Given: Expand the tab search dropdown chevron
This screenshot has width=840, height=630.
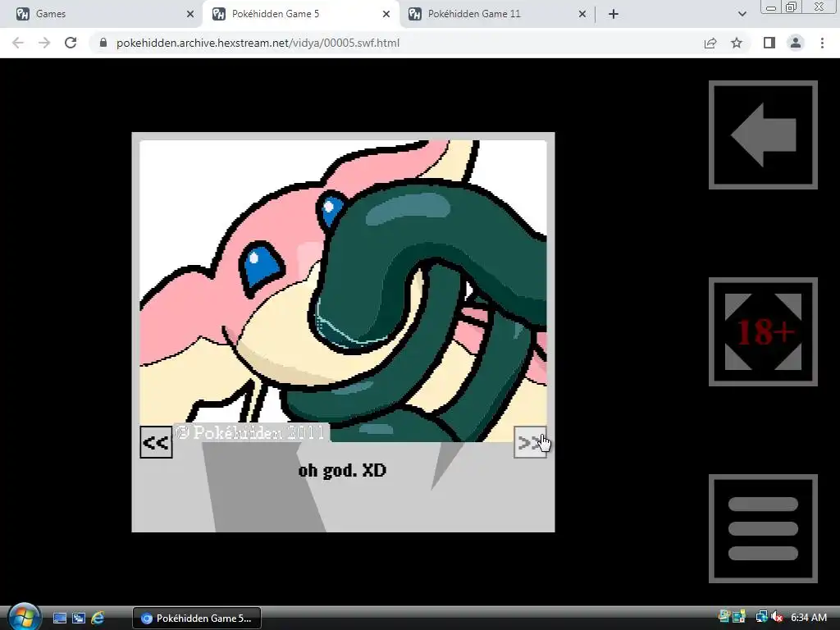Looking at the screenshot, I should tap(742, 15).
